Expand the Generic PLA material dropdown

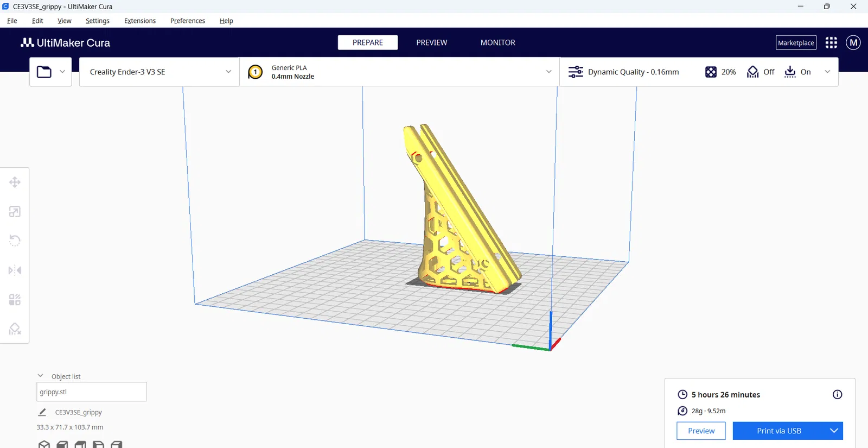(549, 72)
